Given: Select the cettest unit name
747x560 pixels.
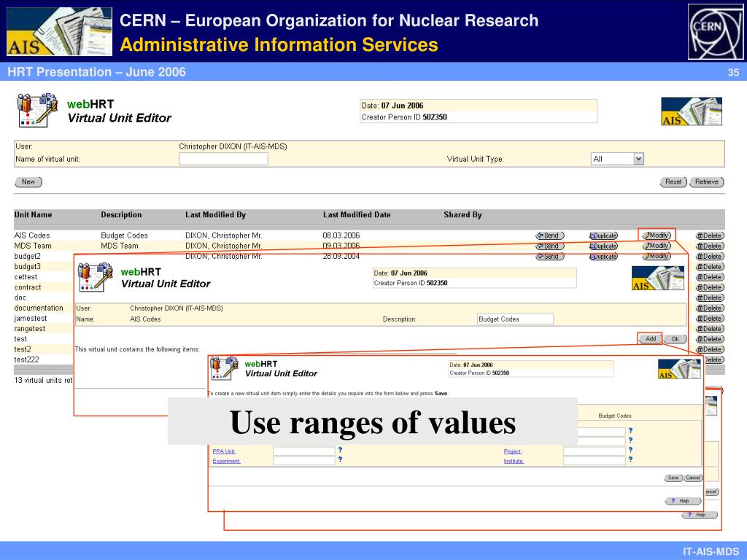Looking at the screenshot, I should point(26,277).
